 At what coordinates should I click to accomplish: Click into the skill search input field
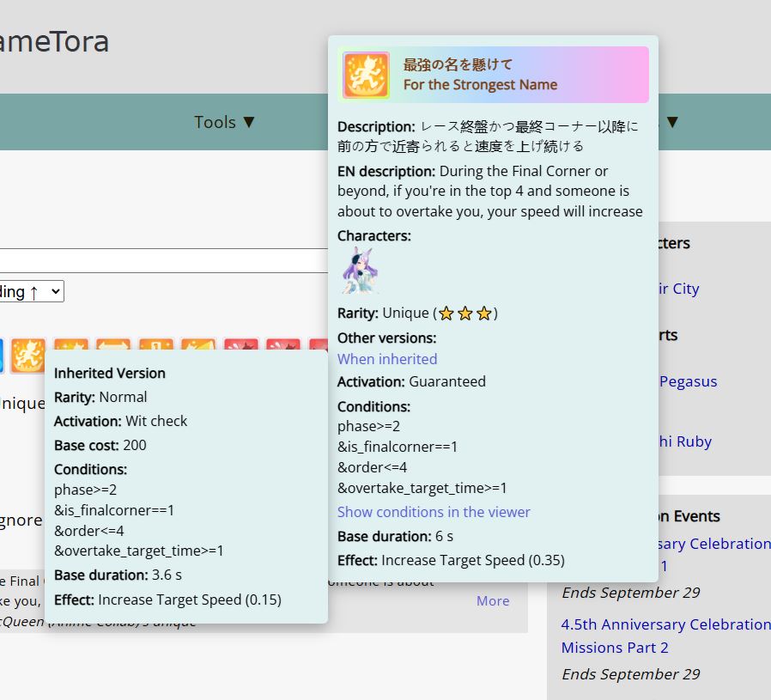(164, 260)
